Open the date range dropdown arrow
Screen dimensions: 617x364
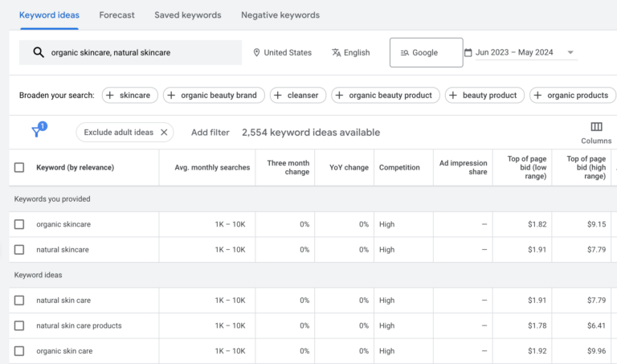570,52
